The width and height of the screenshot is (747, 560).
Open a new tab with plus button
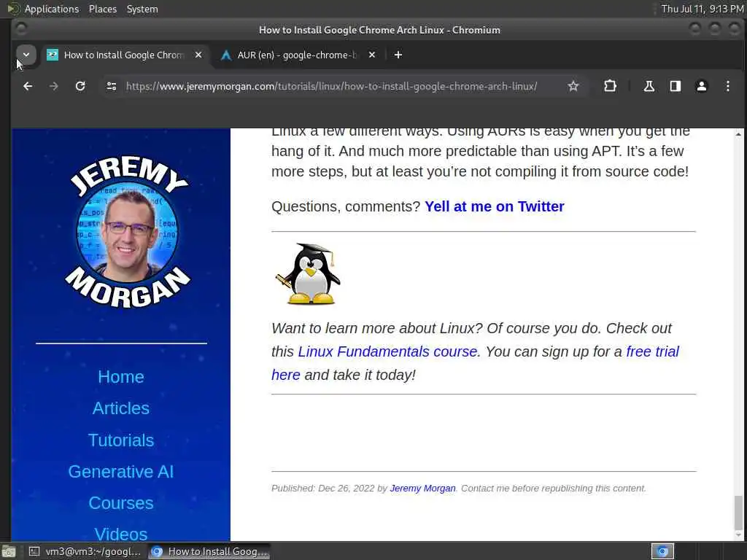click(x=398, y=55)
